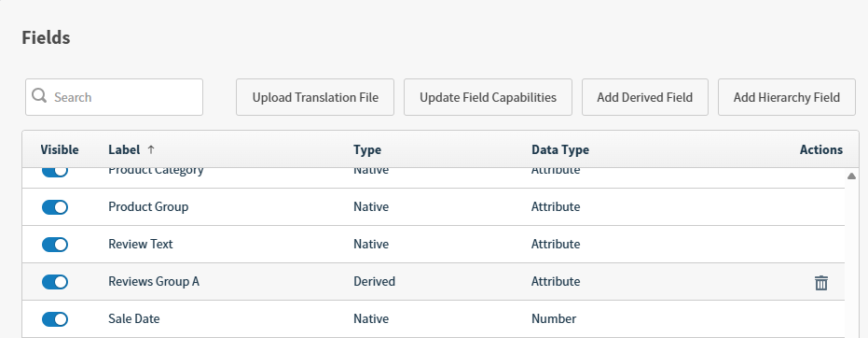Screen dimensions: 868x338
Task: Select the Product Group label
Action: point(148,206)
